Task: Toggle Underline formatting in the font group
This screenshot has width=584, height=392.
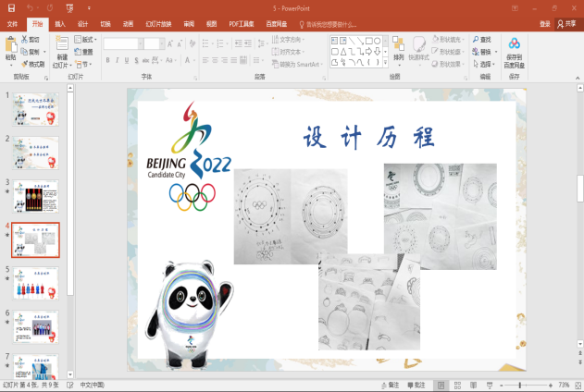Action: [x=129, y=60]
